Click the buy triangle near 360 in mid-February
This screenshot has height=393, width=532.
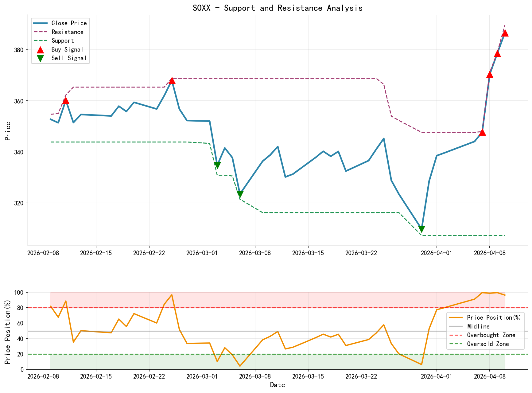[x=66, y=100]
